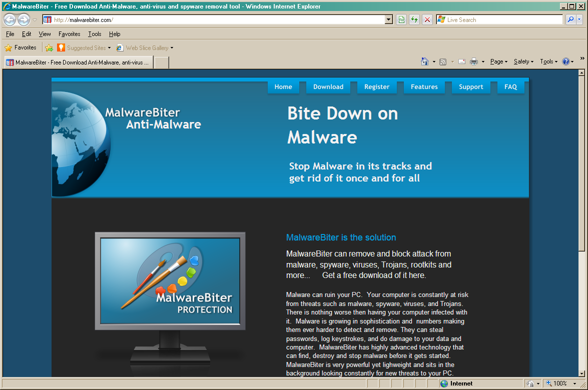The width and height of the screenshot is (588, 390).
Task: Click 'Get a free download of it here' text
Action: point(374,275)
